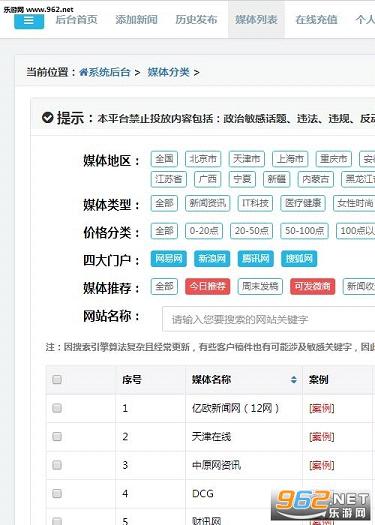Screen dimensions: 375x525
Task: Select portal 新浪网
Action: [x=212, y=258]
